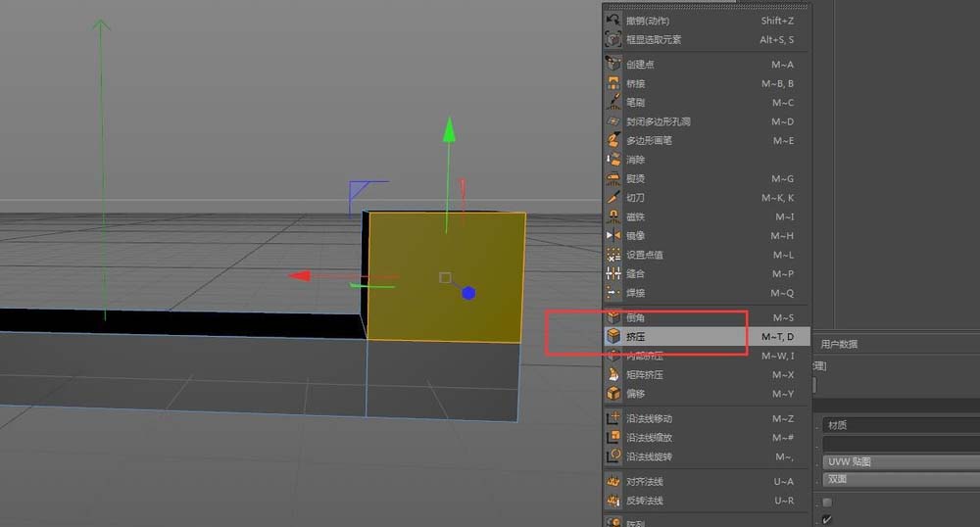Select the 焊接 weld tool icon
980x527 pixels.
[613, 292]
